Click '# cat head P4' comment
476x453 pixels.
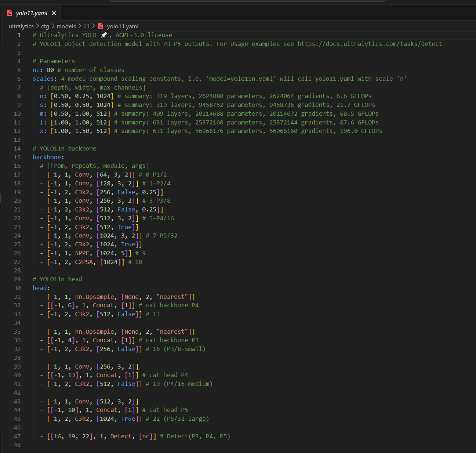coord(165,375)
